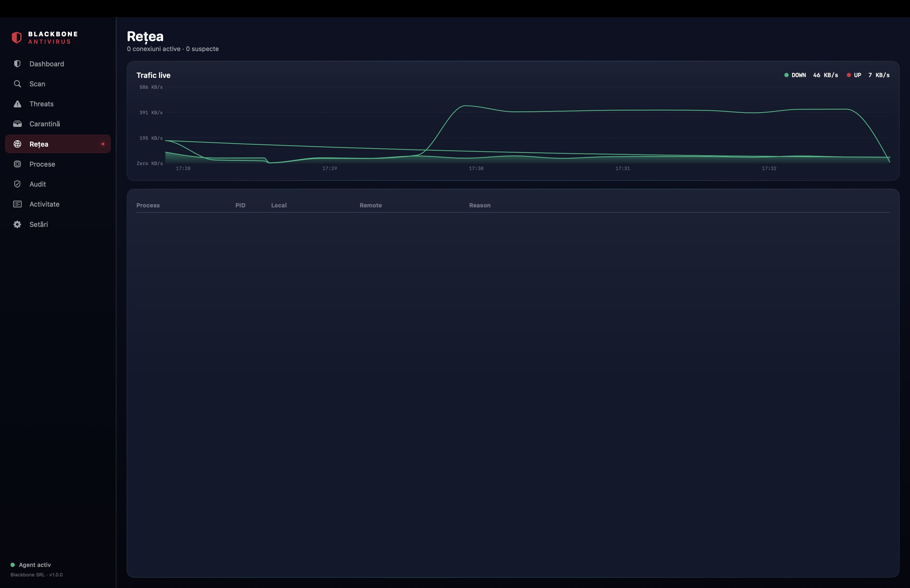Click the Reason column header

[480, 205]
